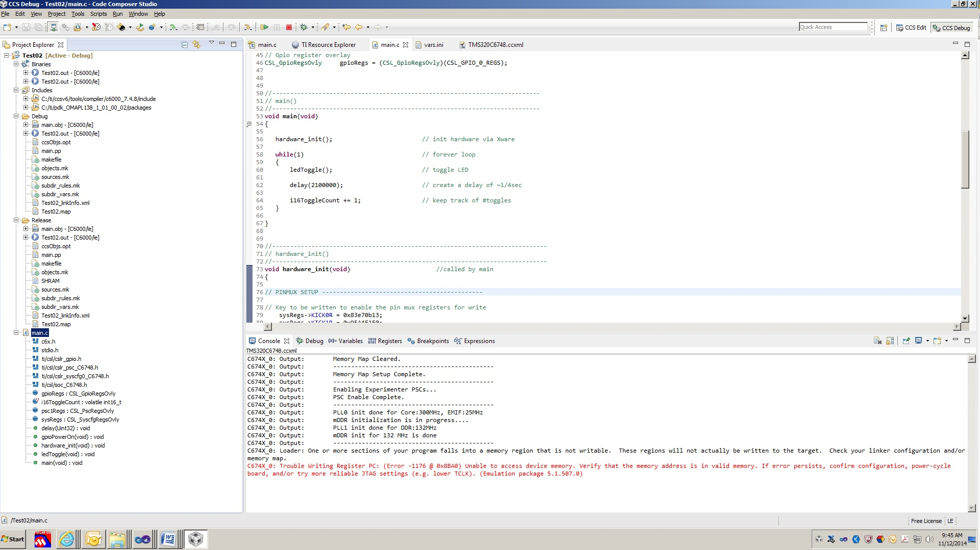The width and height of the screenshot is (980, 550).
Task: Open the Project menu
Action: click(x=57, y=14)
